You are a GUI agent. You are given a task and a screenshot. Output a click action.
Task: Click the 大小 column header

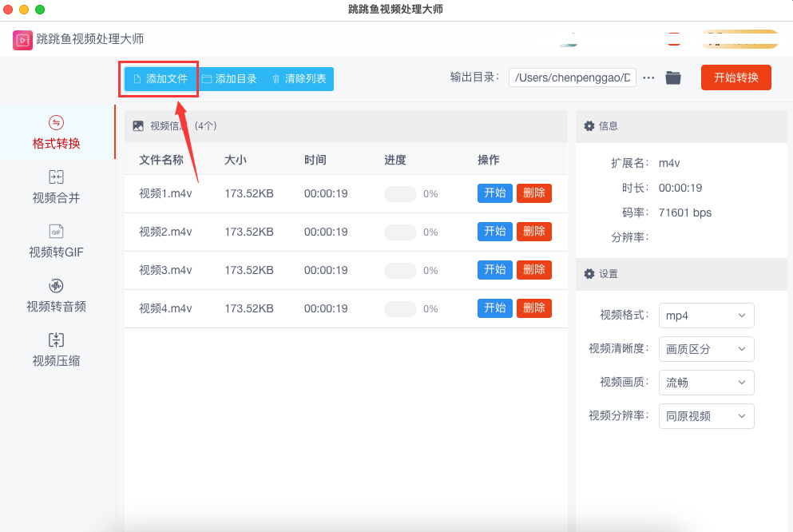coord(236,160)
